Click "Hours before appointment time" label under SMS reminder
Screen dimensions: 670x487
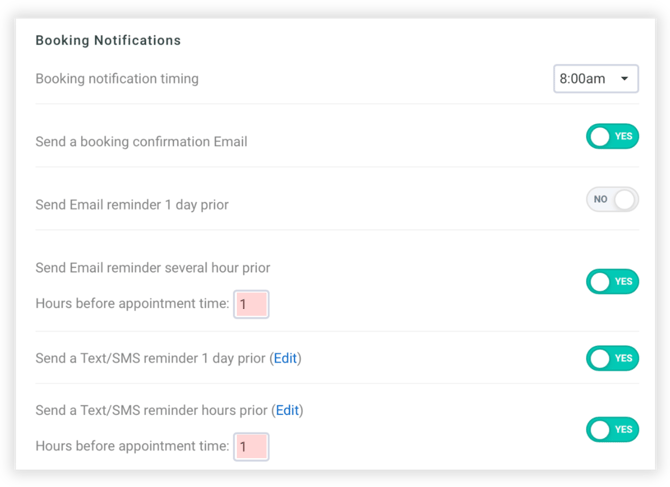tap(132, 447)
